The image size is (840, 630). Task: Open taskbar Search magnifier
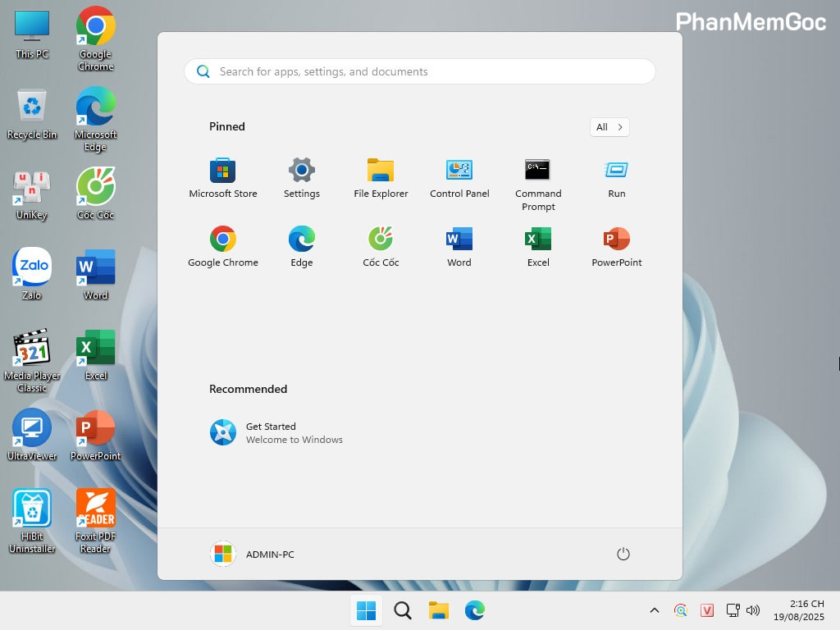point(402,610)
